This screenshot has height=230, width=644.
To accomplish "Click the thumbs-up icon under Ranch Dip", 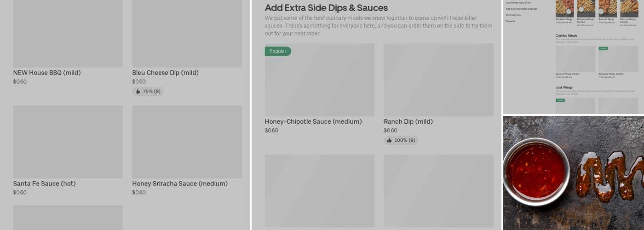I will coord(389,140).
